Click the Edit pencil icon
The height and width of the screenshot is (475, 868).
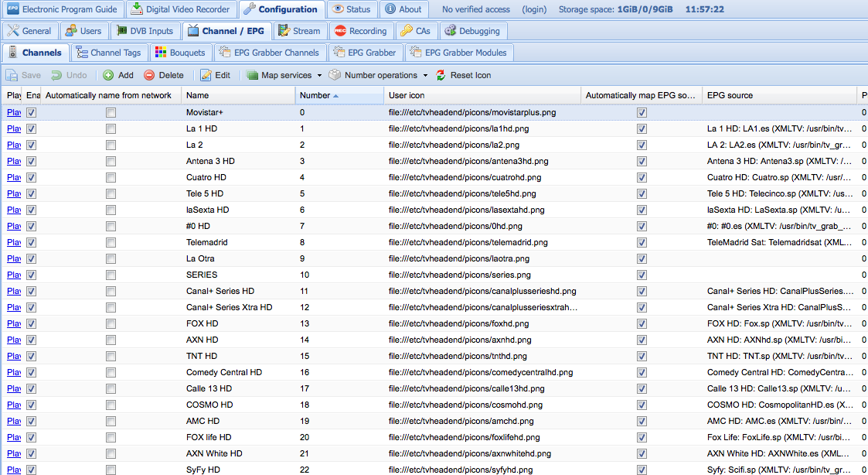pos(206,75)
